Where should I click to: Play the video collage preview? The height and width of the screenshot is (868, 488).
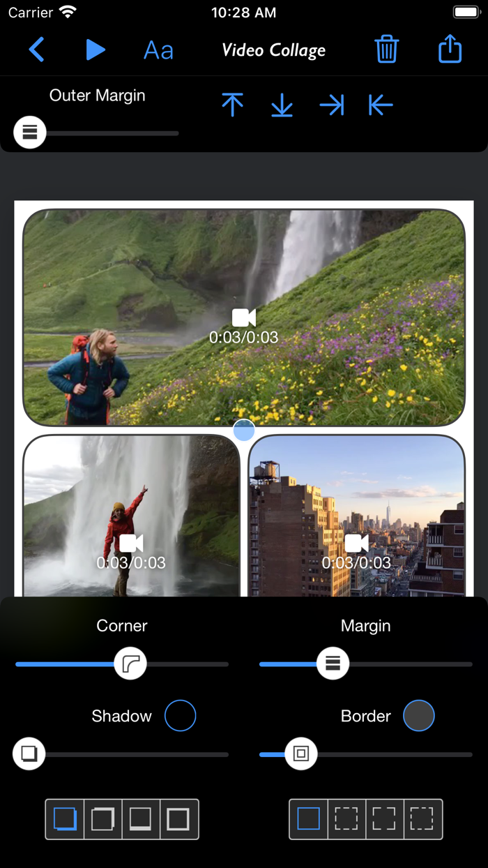pos(96,50)
